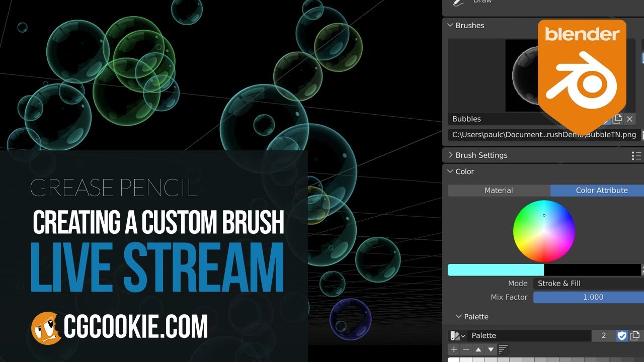Toggle the palette fake user shield
644x362 pixels.
pyautogui.click(x=622, y=335)
